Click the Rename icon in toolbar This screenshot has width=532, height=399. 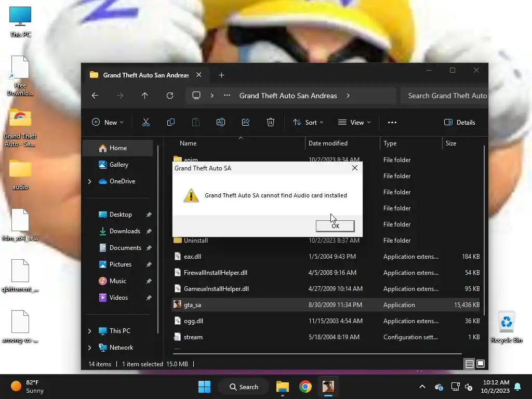[x=220, y=122]
